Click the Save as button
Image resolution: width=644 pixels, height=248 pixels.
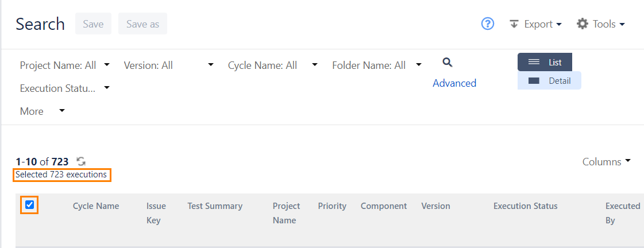click(142, 24)
